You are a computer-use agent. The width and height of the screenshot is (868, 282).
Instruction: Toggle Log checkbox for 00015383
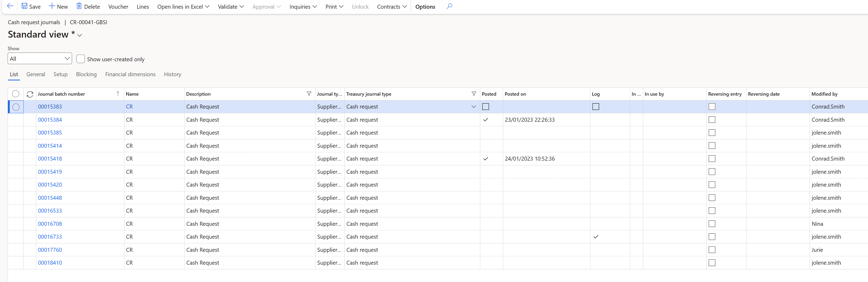(596, 106)
